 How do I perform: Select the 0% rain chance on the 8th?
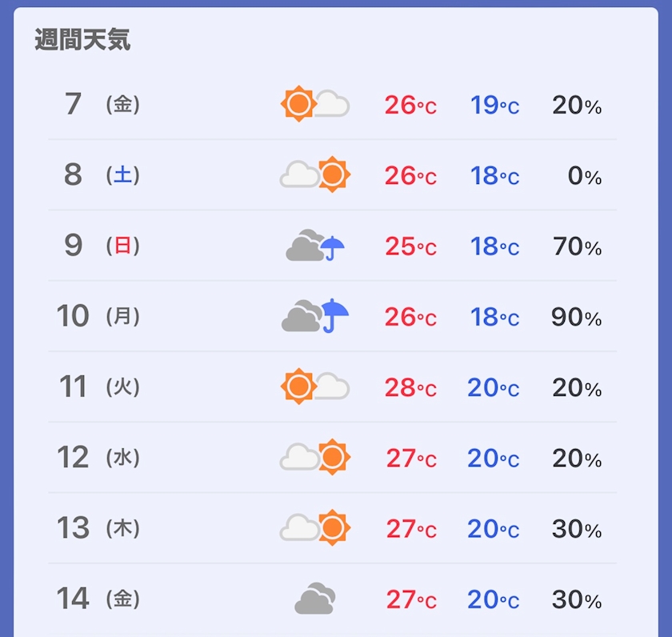tap(585, 176)
